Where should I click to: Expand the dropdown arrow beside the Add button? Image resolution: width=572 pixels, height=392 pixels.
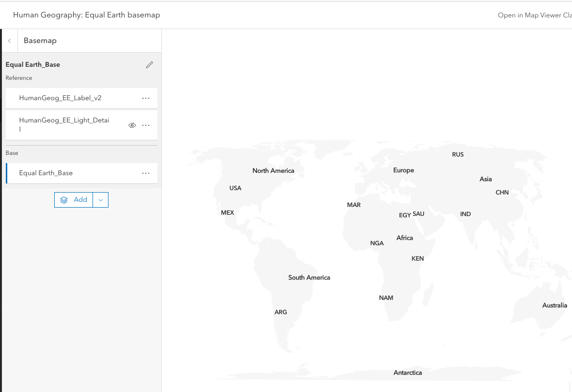(100, 199)
